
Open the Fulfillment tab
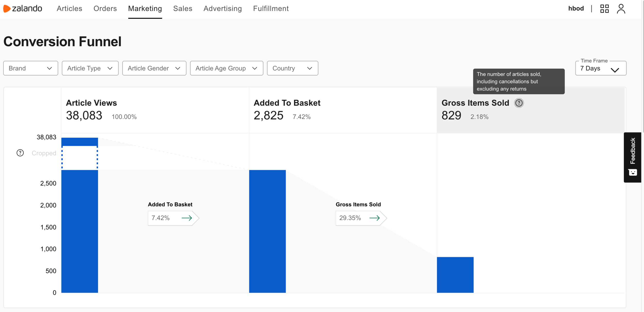click(x=271, y=8)
